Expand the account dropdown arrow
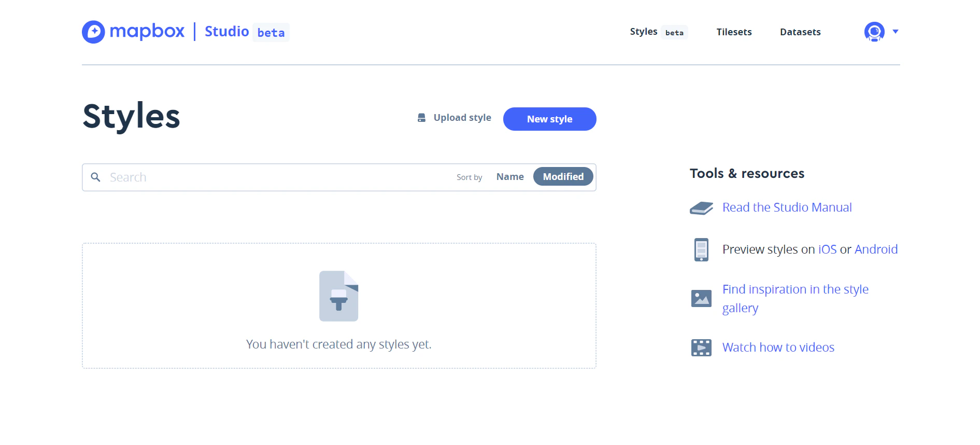This screenshot has height=445, width=980. [896, 32]
